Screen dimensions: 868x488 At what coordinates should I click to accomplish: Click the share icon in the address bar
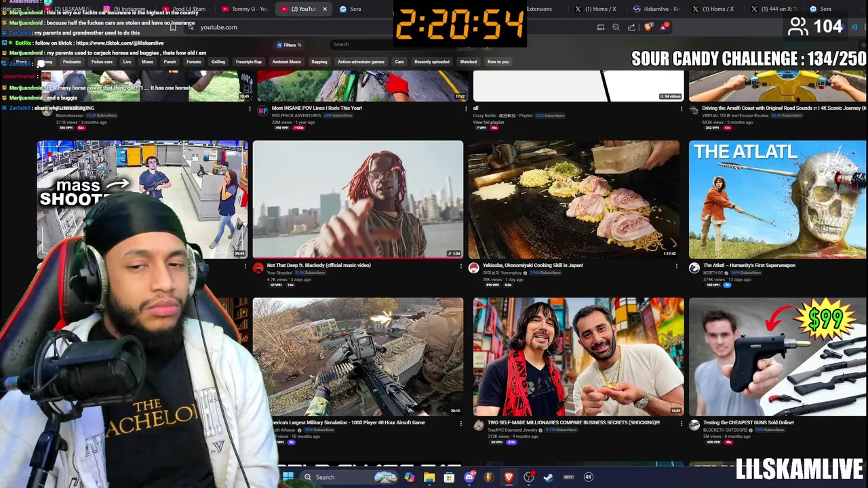pos(631,27)
